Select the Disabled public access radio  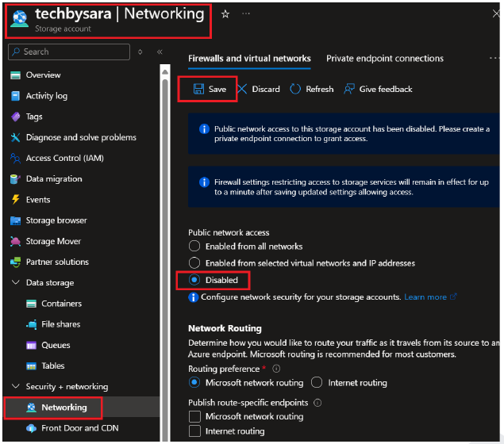click(194, 280)
